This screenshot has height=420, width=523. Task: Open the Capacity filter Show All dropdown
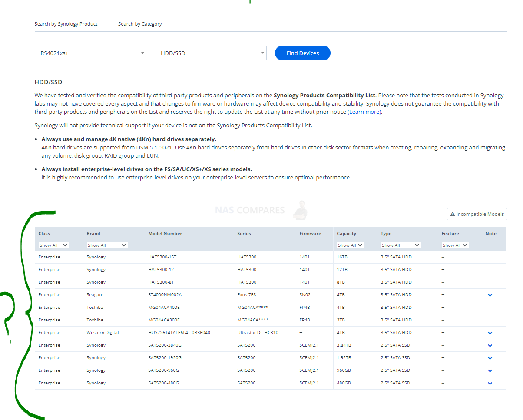(x=351, y=245)
